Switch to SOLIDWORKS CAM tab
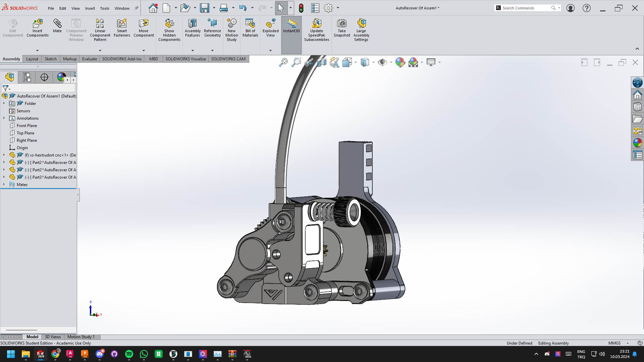The image size is (644, 362). pyautogui.click(x=228, y=59)
